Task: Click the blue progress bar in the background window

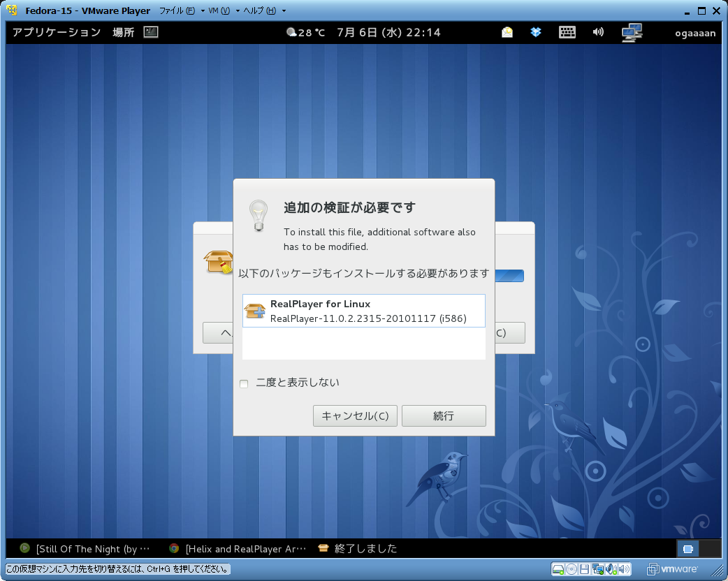Action: pyautogui.click(x=509, y=276)
